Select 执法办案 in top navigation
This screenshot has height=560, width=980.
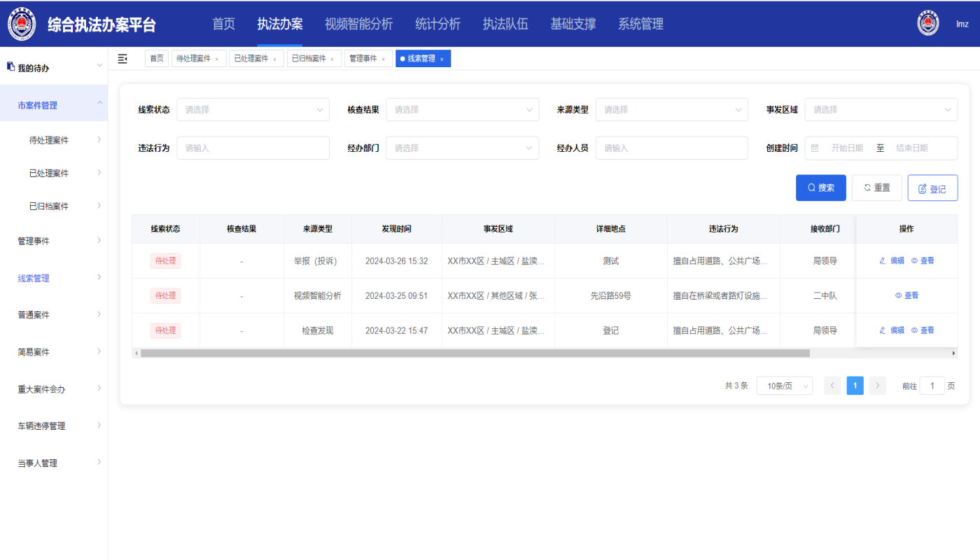pyautogui.click(x=280, y=24)
